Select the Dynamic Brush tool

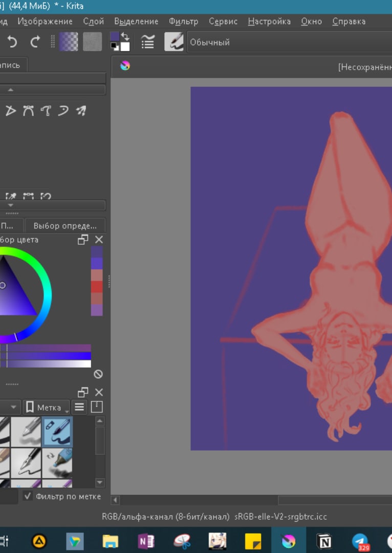click(63, 111)
